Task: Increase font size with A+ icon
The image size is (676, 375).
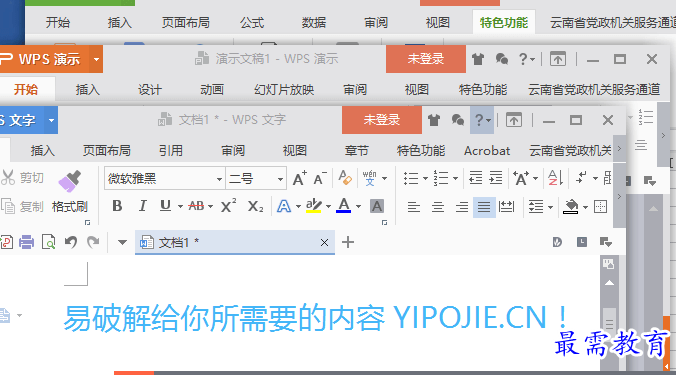Action: click(x=300, y=178)
